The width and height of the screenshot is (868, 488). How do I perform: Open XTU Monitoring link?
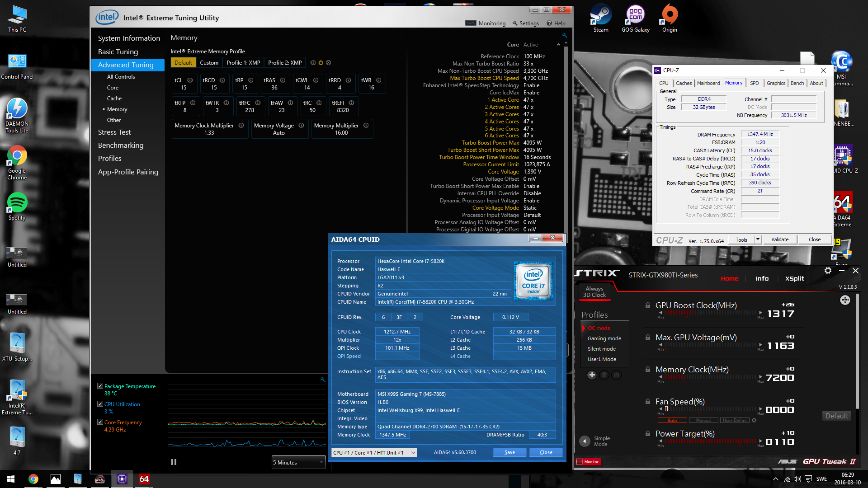[x=486, y=23]
